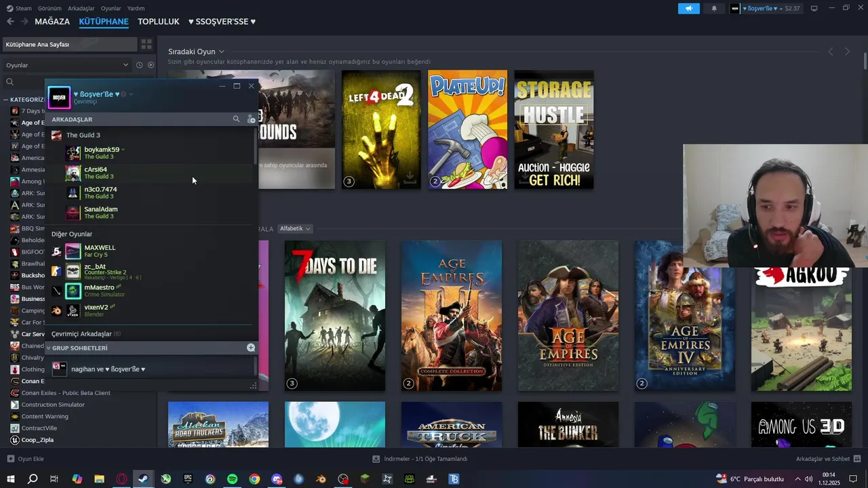Switch library to grid collections view
The width and height of the screenshot is (868, 488).
146,44
